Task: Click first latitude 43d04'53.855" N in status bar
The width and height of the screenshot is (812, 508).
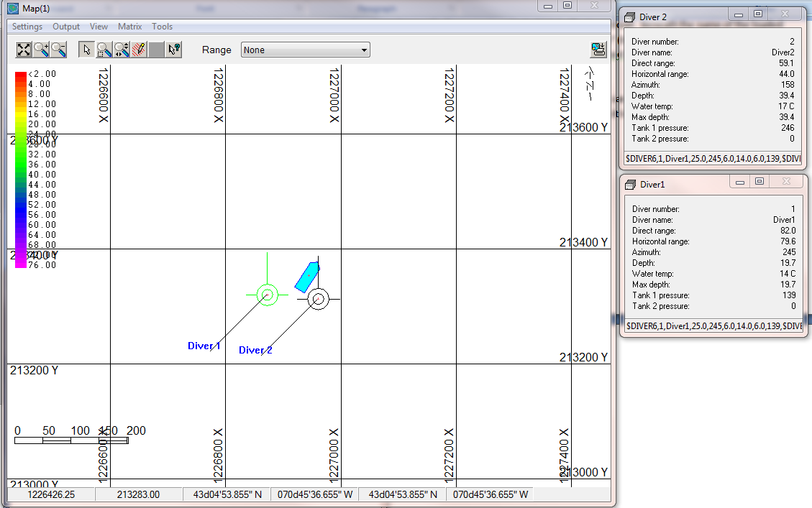Action: 227,494
